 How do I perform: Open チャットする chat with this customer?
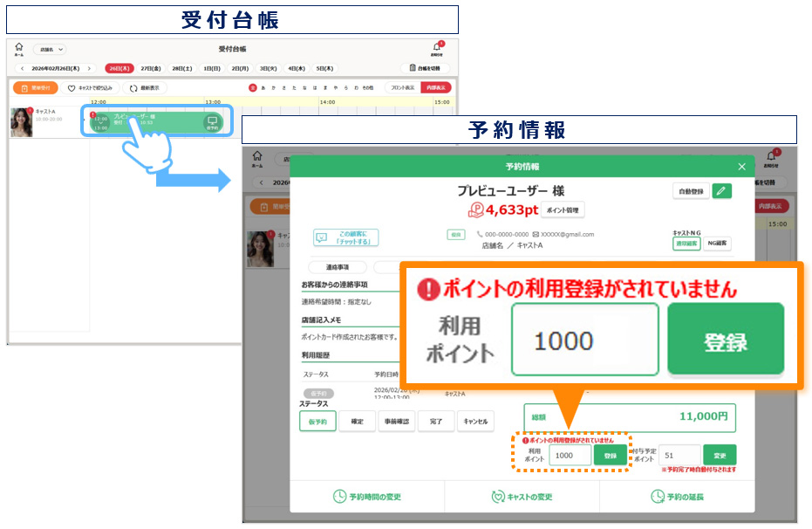click(x=346, y=237)
